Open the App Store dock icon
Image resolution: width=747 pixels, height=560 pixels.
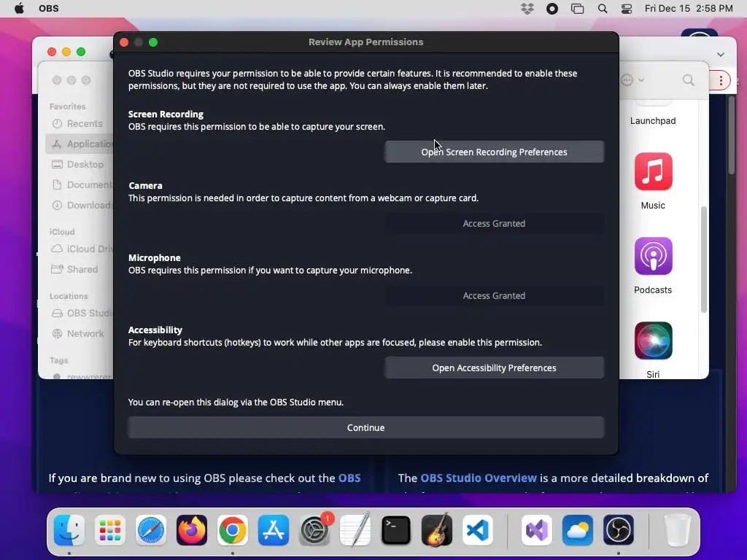tap(274, 530)
